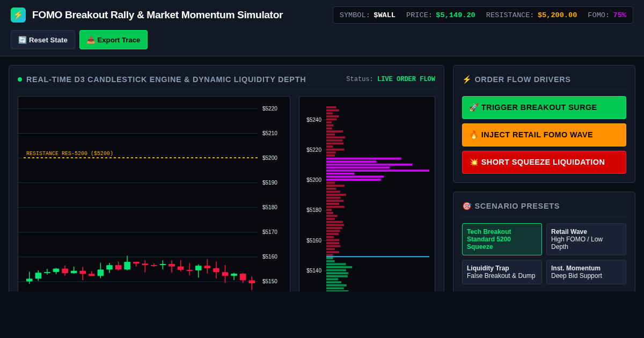Click the $5180 liquidity depth axis label

(x=314, y=210)
